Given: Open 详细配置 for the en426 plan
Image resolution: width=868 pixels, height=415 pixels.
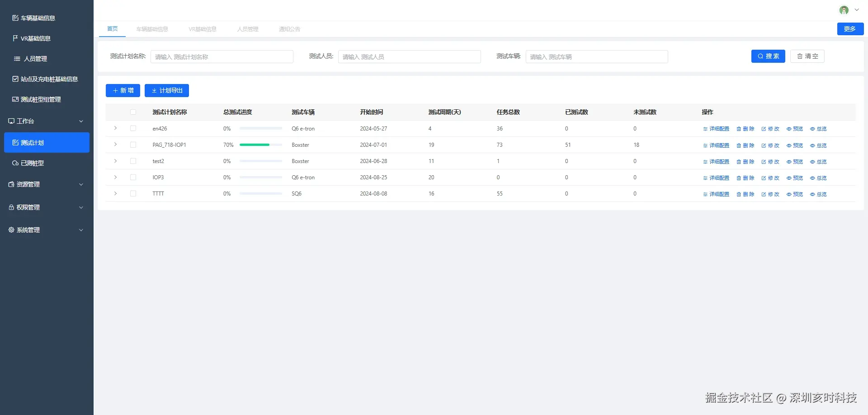Looking at the screenshot, I should pos(716,129).
